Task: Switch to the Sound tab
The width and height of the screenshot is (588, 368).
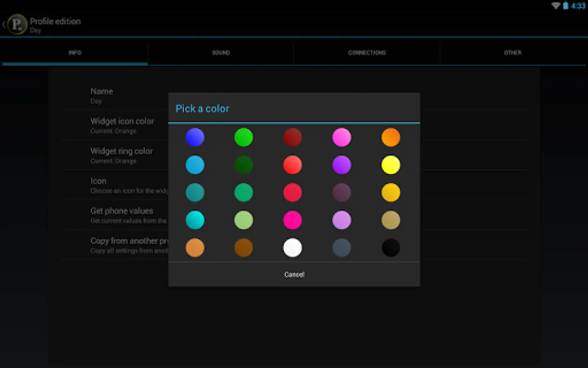Action: tap(221, 53)
